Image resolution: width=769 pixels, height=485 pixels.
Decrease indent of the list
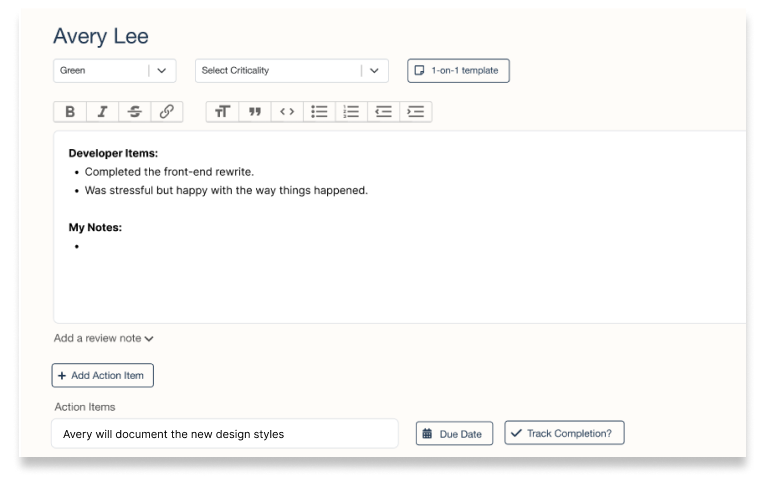[384, 112]
